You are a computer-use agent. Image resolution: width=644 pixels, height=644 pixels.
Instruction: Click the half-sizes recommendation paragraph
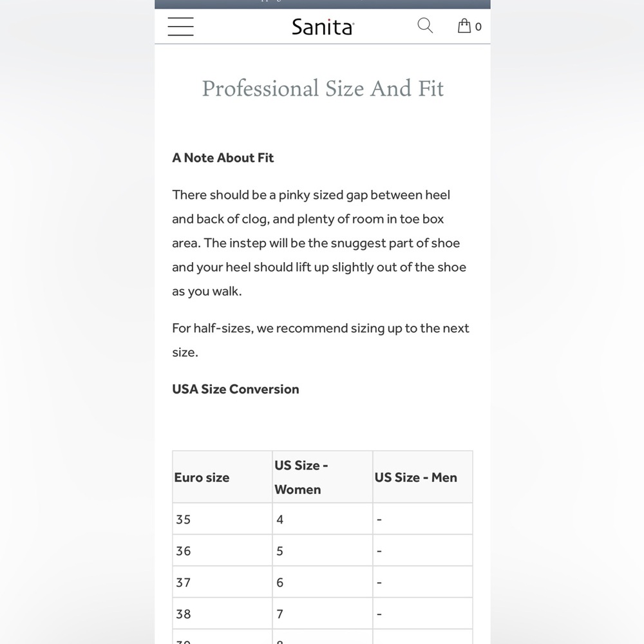321,340
